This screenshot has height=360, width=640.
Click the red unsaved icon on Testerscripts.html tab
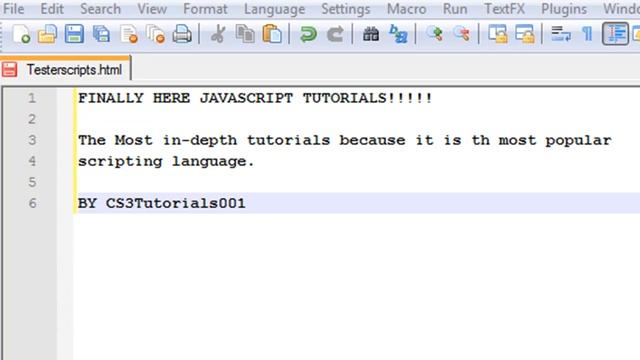click(10, 69)
